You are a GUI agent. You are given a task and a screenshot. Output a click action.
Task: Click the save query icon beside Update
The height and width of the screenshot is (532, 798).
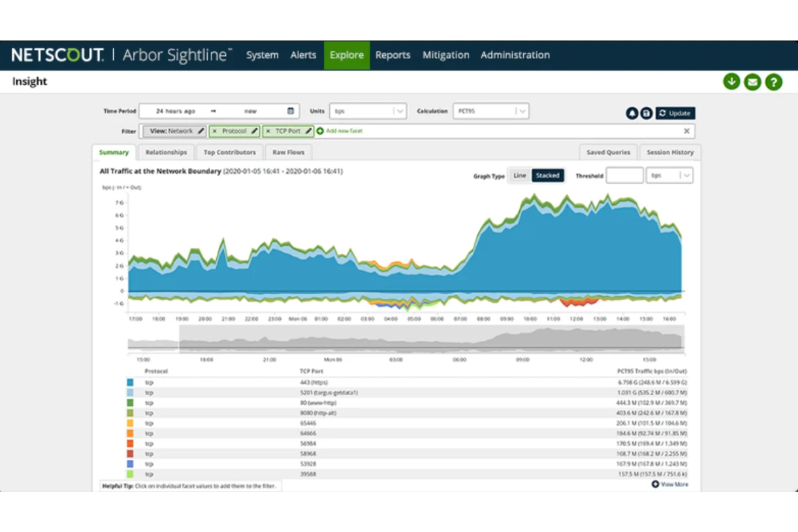(646, 113)
